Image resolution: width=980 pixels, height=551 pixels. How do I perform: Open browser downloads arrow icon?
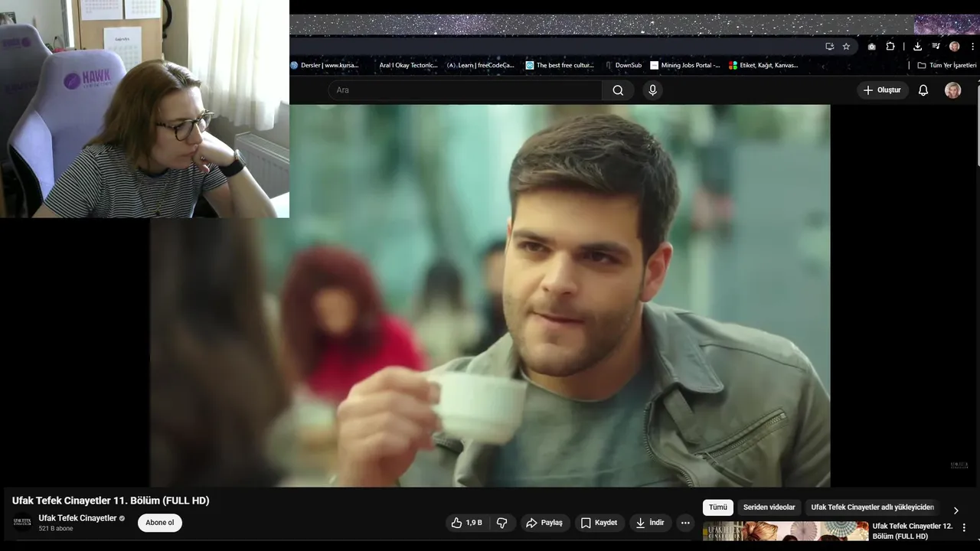tap(917, 47)
